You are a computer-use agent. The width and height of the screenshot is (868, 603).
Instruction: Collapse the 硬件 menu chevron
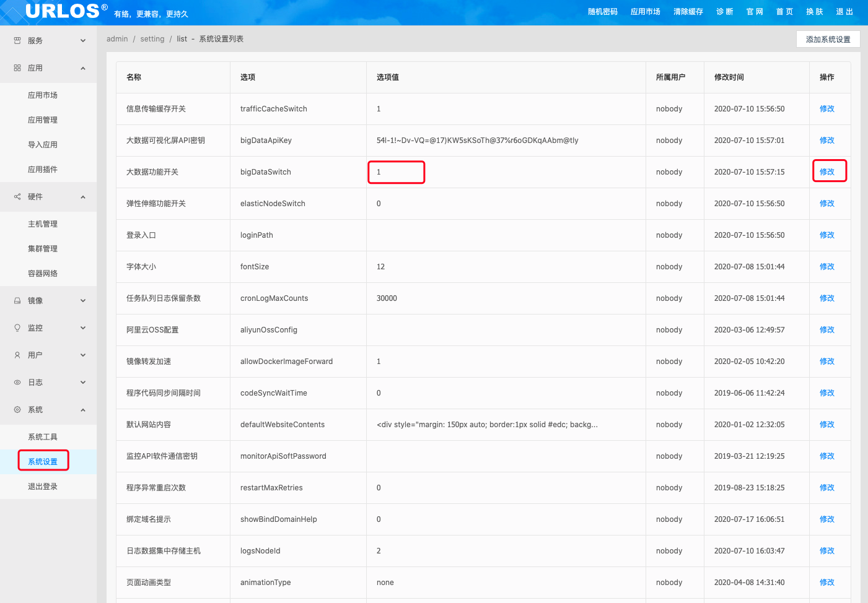pos(83,197)
